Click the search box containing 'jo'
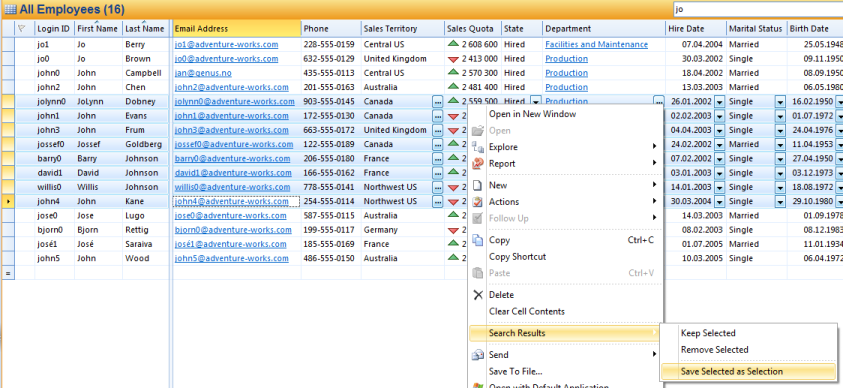This screenshot has width=843, height=388. pos(758,9)
